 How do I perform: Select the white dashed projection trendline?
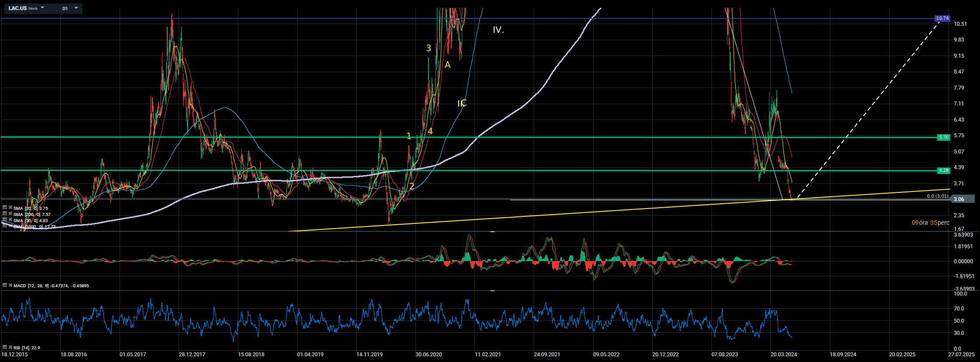867,109
